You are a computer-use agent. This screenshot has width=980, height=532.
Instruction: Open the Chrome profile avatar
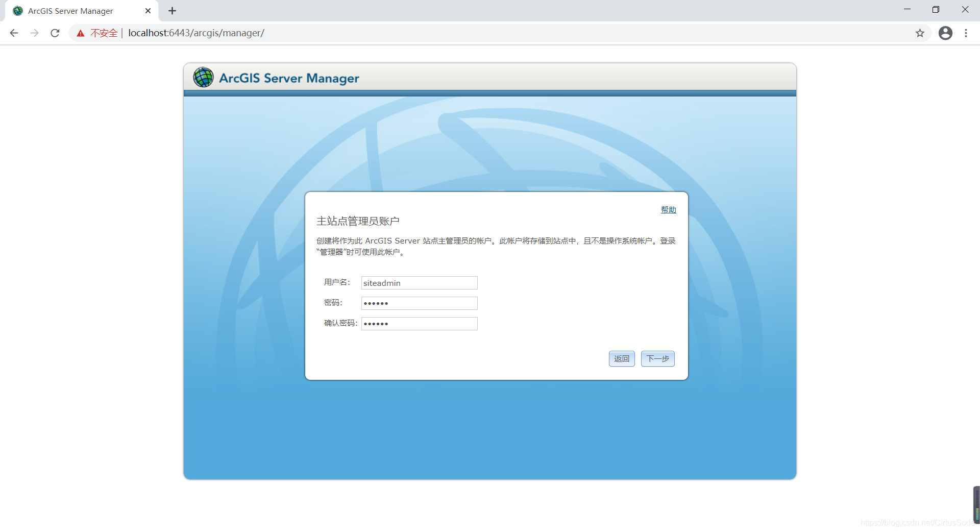pos(945,33)
